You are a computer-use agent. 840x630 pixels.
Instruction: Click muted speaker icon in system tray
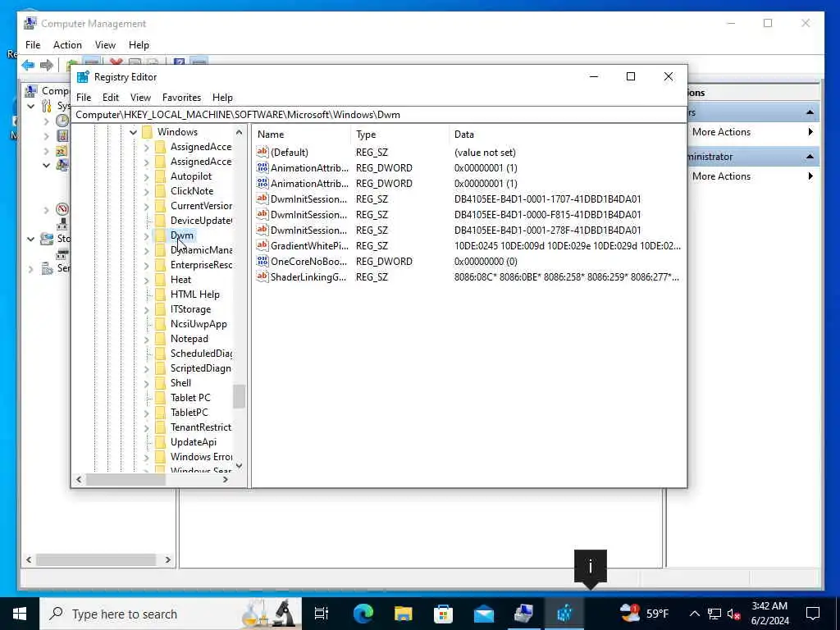point(733,614)
